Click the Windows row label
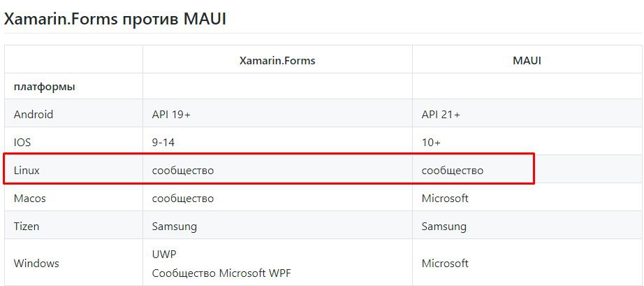This screenshot has height=286, width=644. click(36, 264)
